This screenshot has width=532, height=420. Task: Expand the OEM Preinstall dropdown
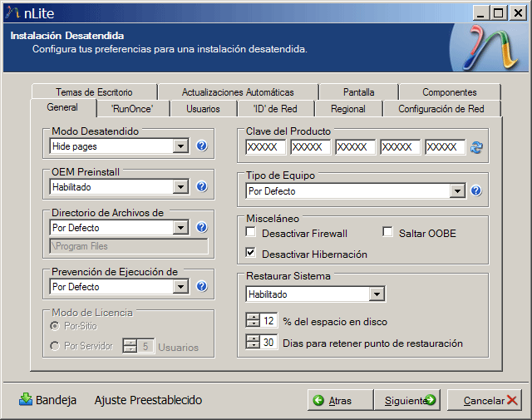coord(180,187)
